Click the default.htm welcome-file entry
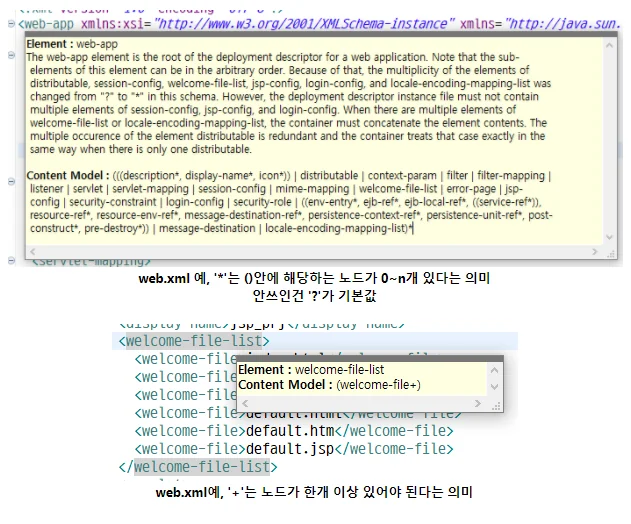The height and width of the screenshot is (524, 631). tap(294, 431)
